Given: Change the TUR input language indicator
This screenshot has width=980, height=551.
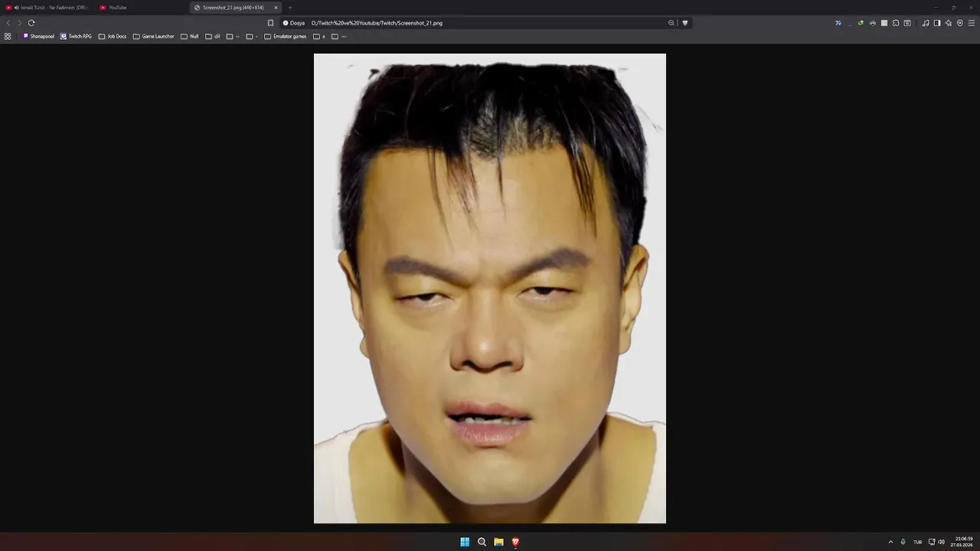Looking at the screenshot, I should [917, 542].
